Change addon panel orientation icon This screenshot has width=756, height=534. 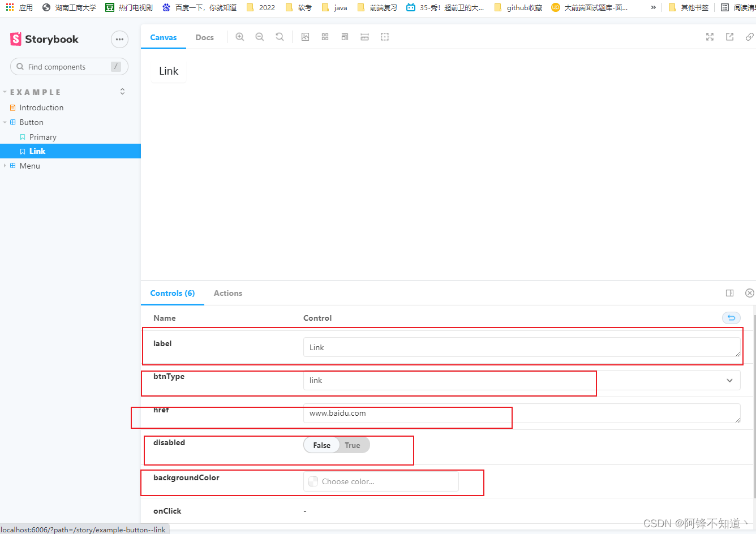(729, 293)
